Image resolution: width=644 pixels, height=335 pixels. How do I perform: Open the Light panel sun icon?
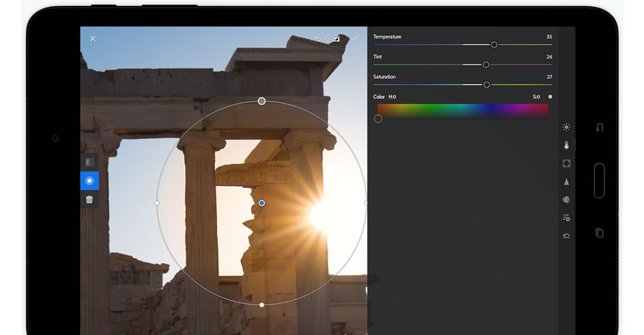tap(566, 127)
